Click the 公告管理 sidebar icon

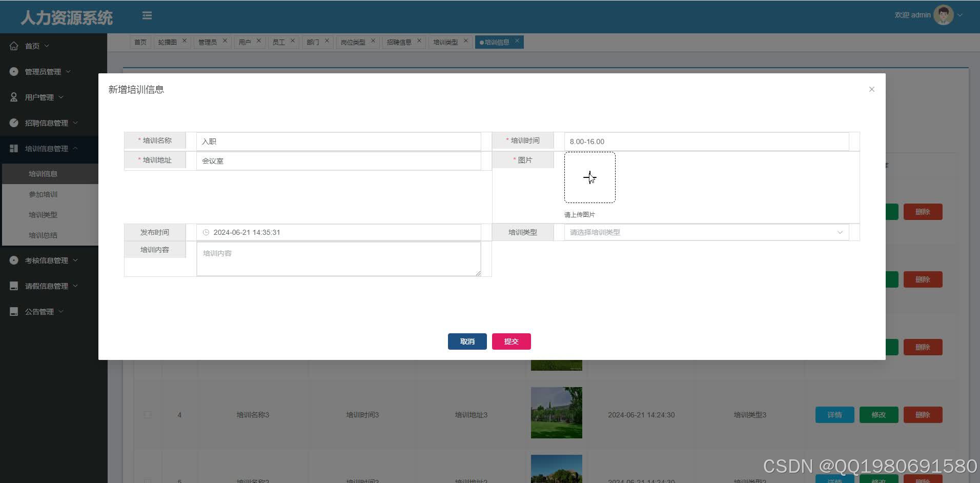pyautogui.click(x=14, y=311)
